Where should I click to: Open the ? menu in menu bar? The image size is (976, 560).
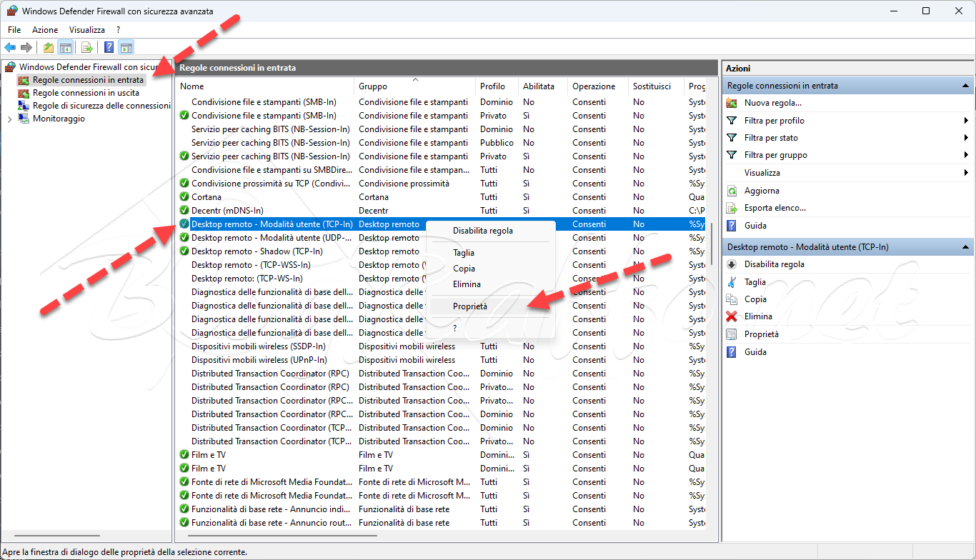click(118, 30)
